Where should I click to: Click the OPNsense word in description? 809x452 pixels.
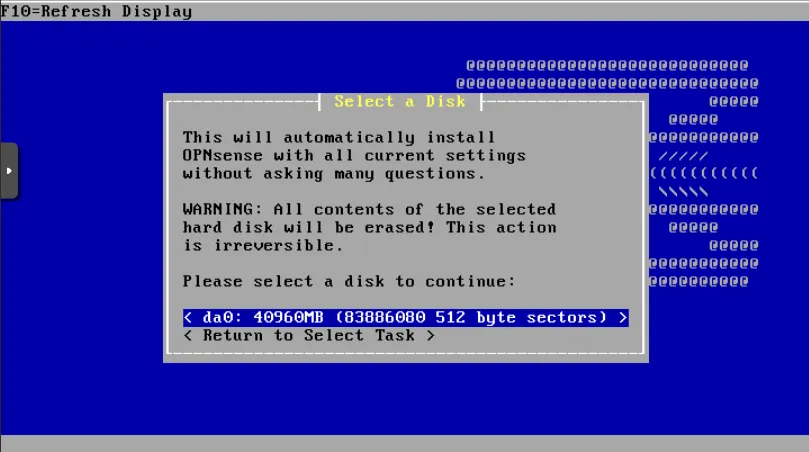click(222, 155)
